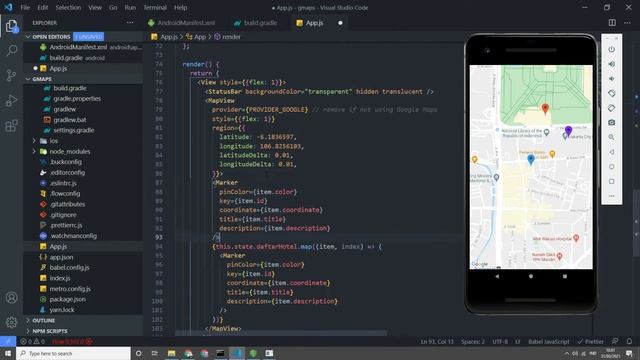The image size is (640, 360).
Task: Open the File menu
Action: (x=25, y=7)
